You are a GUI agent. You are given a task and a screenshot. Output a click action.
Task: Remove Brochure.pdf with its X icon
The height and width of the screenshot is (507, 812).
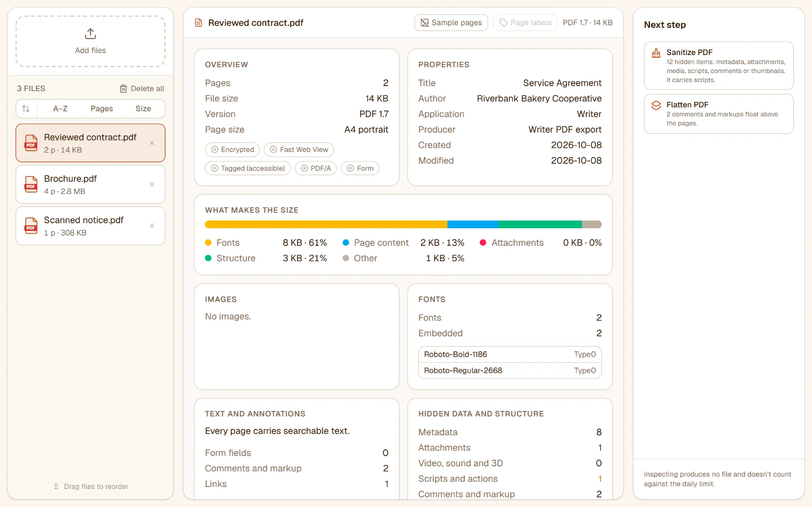(152, 184)
